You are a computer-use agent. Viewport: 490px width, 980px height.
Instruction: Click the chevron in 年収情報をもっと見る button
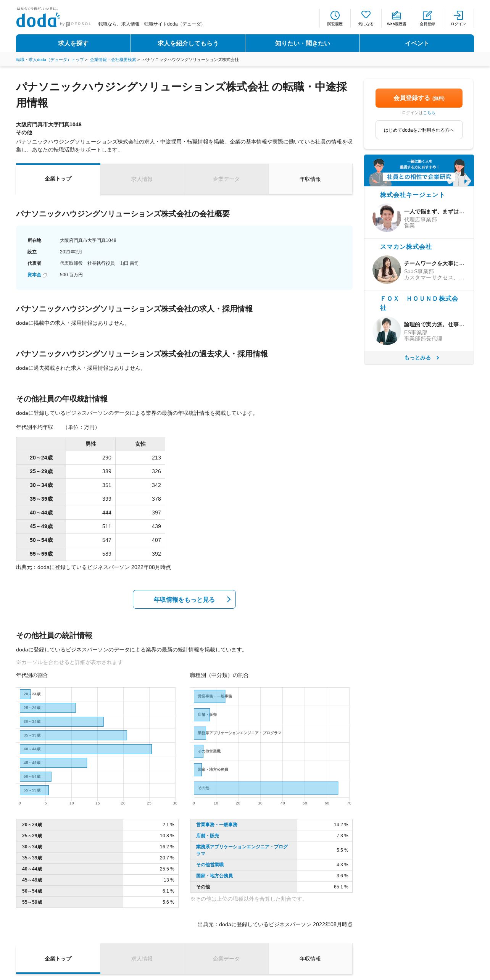click(x=229, y=599)
